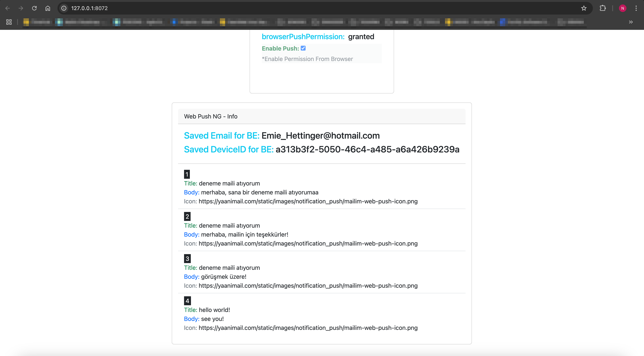Click the browserPushPermission label
The height and width of the screenshot is (356, 644).
303,37
